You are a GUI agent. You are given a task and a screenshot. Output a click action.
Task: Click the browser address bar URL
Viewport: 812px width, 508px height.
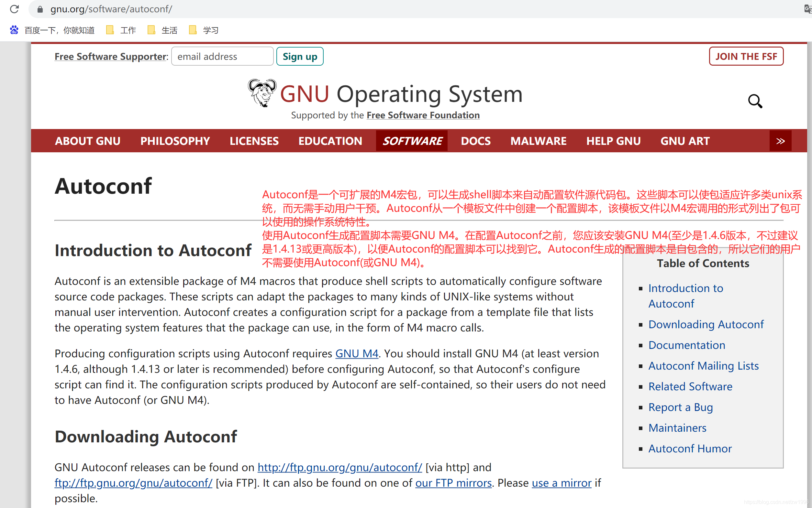click(x=111, y=9)
